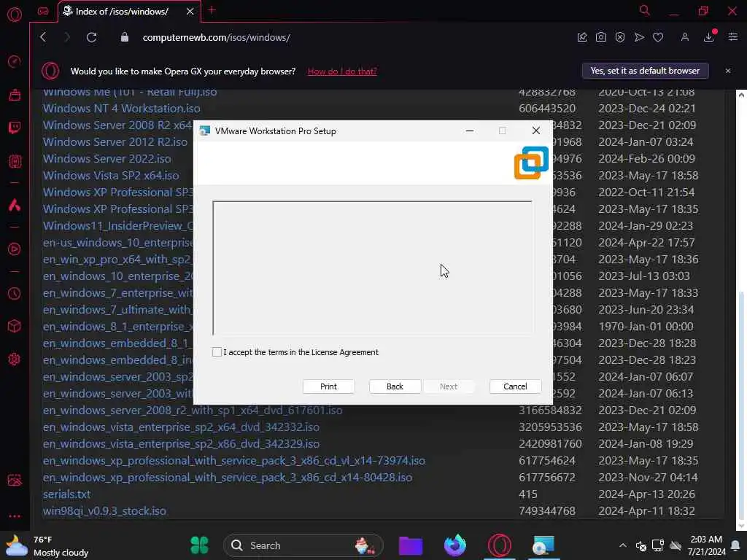The height and width of the screenshot is (560, 747).
Task: Open the taskbar clock and date
Action: click(706, 545)
